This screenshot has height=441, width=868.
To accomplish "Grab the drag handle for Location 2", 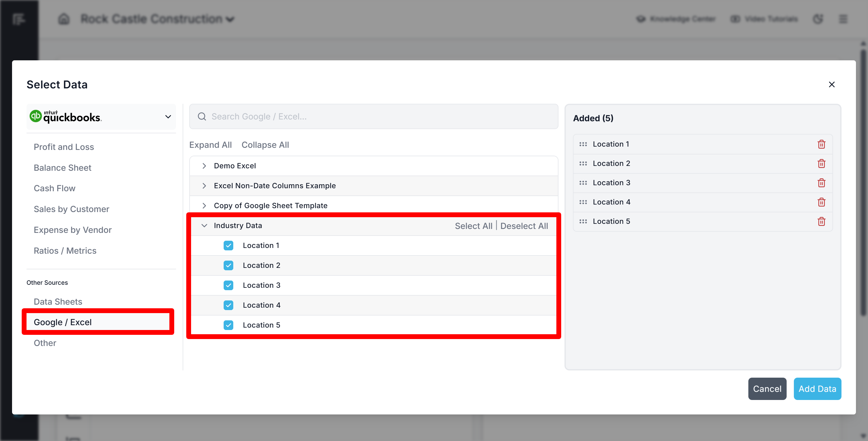I will pyautogui.click(x=583, y=163).
